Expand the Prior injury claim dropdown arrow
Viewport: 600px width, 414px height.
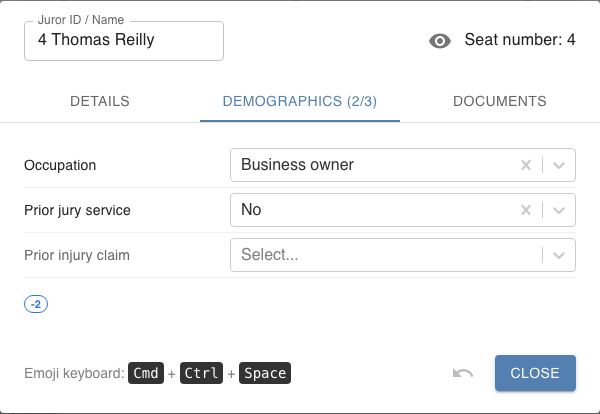[x=559, y=255]
